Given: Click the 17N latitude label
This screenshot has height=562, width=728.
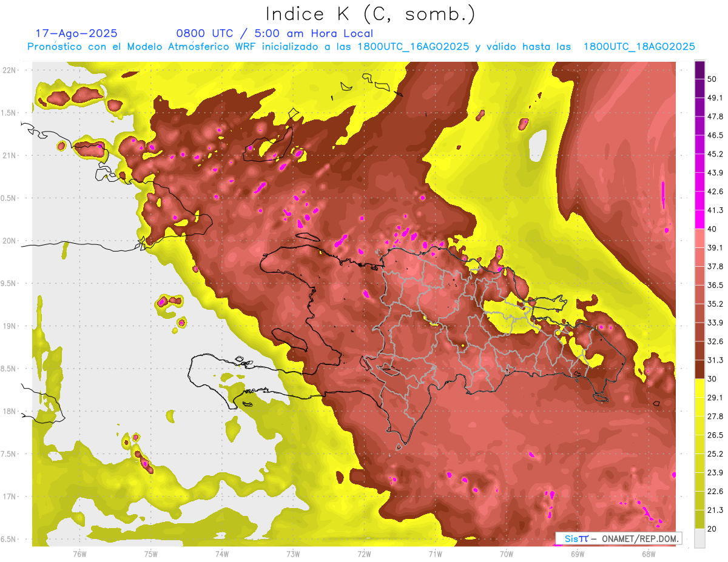Looking at the screenshot, I should [x=9, y=497].
